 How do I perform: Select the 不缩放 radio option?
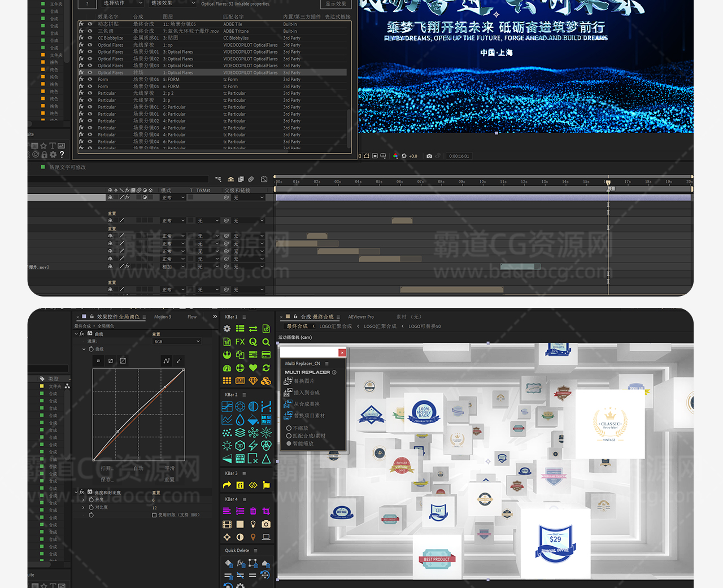pyautogui.click(x=289, y=428)
